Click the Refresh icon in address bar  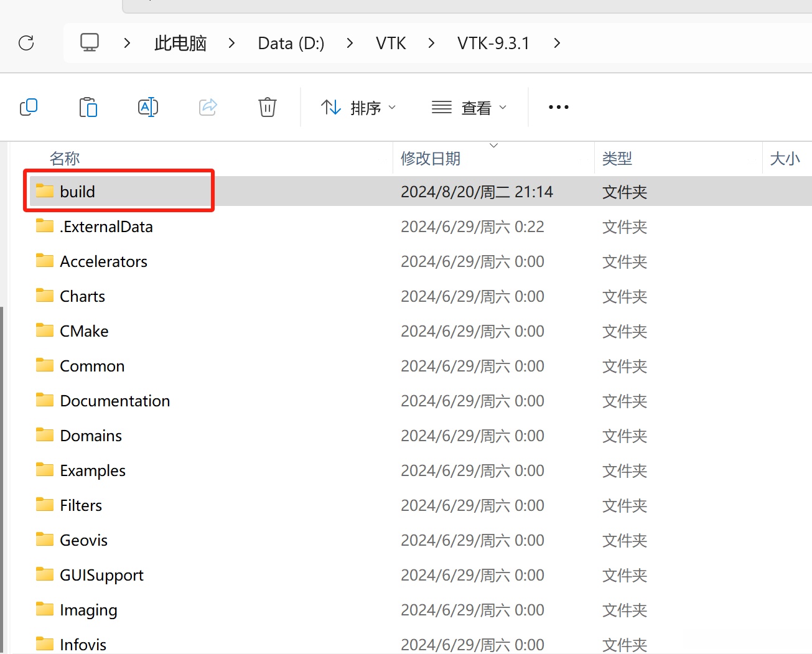[26, 43]
